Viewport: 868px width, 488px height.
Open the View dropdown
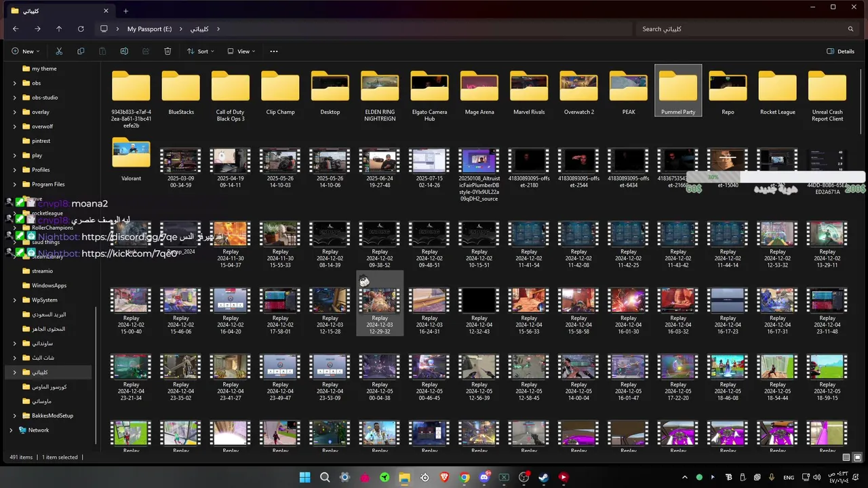[241, 51]
